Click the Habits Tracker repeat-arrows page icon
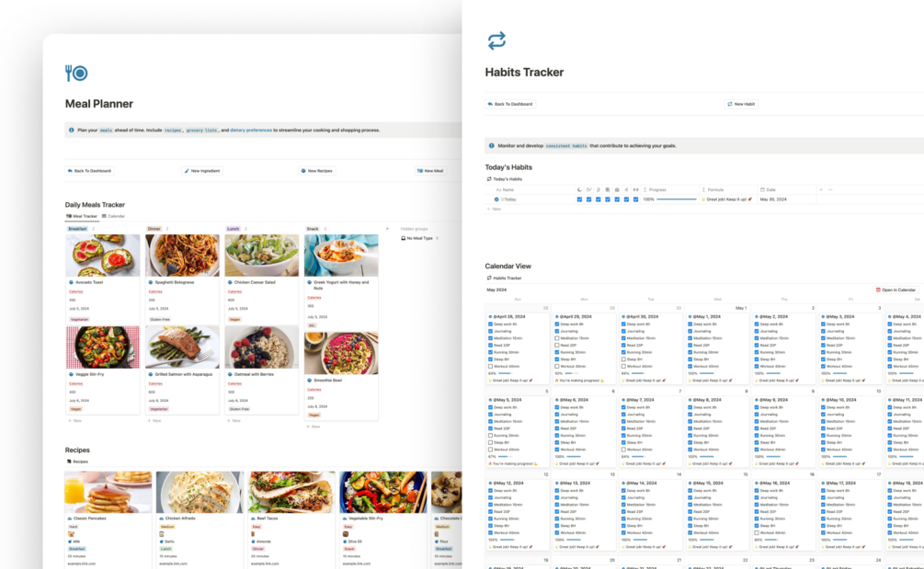Image resolution: width=924 pixels, height=569 pixels. (496, 40)
